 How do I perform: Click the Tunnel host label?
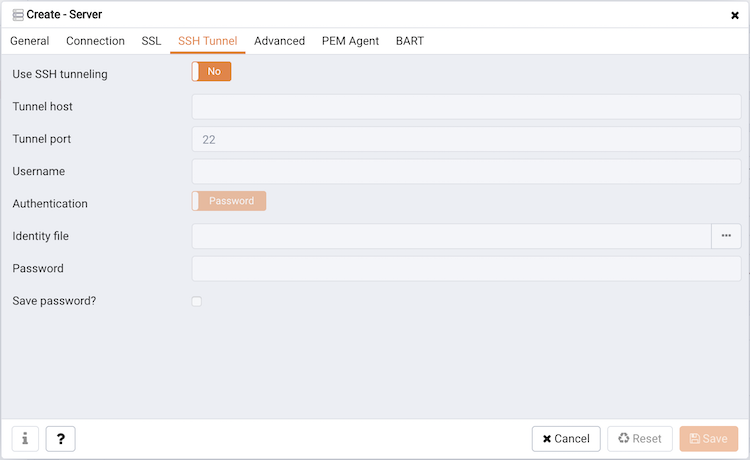tap(43, 106)
